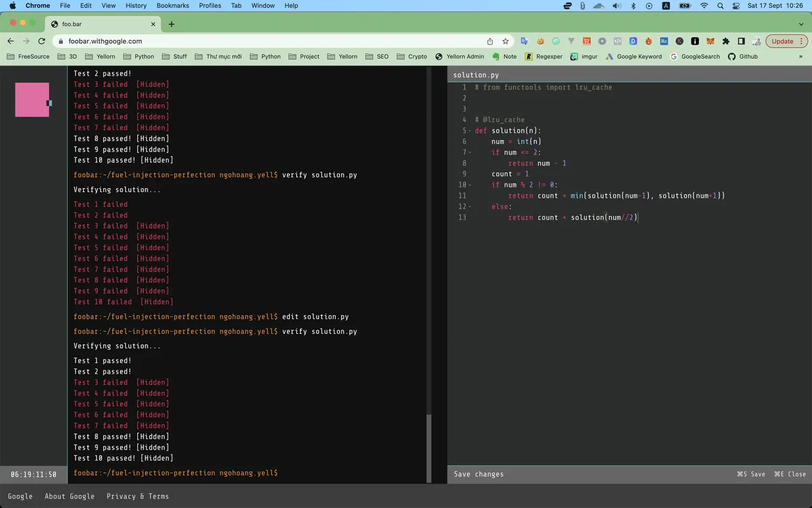Open the Chrome profile avatar menu
The width and height of the screenshot is (812, 508).
(758, 41)
